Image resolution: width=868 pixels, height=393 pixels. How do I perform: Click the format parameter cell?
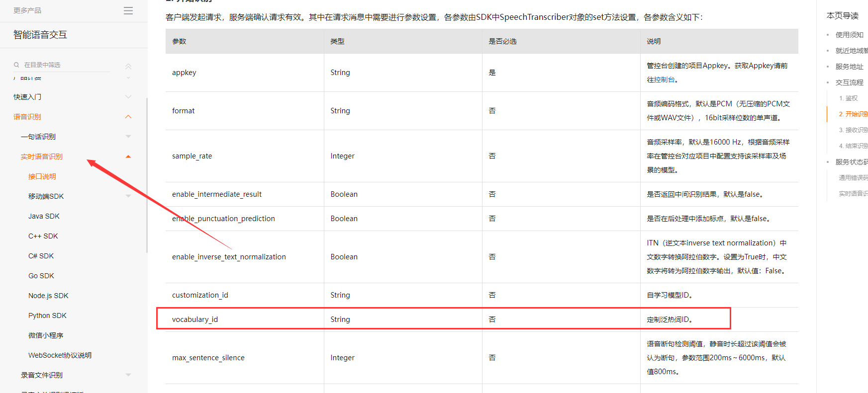point(244,111)
